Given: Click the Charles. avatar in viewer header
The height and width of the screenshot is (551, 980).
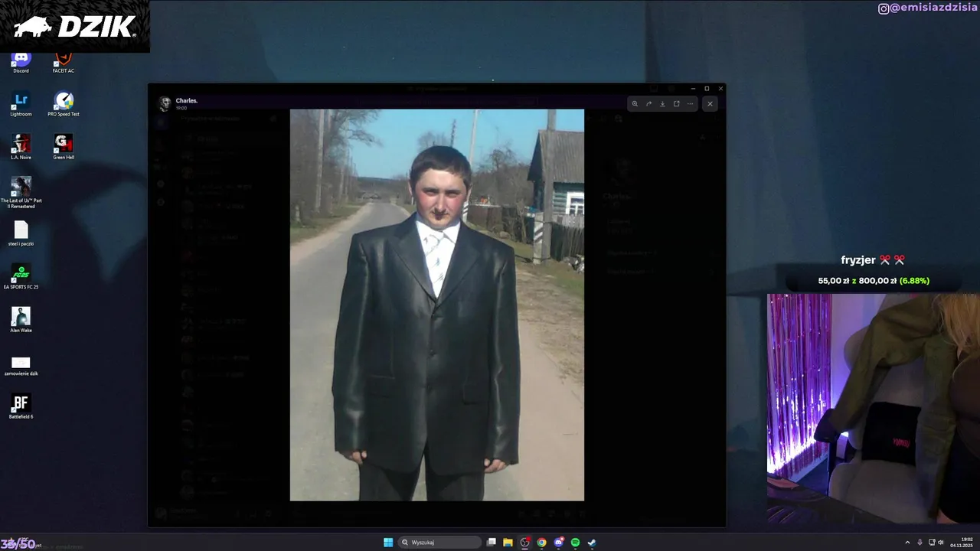Looking at the screenshot, I should (164, 104).
